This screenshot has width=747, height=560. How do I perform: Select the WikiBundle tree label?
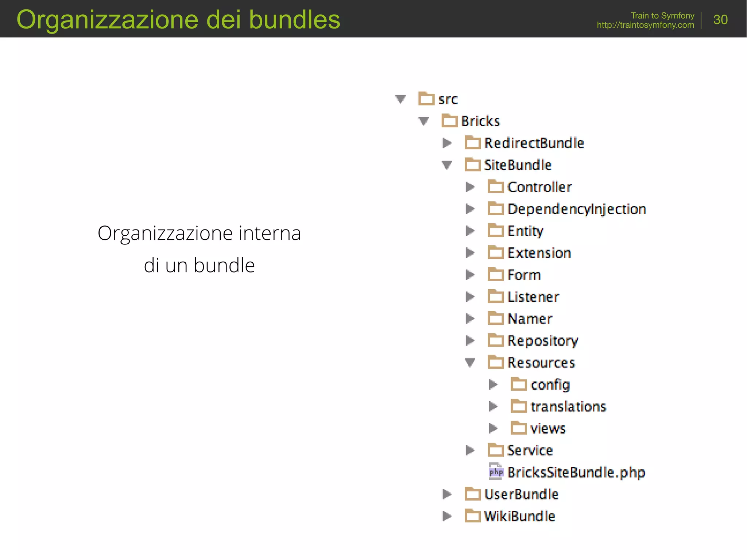tap(519, 516)
